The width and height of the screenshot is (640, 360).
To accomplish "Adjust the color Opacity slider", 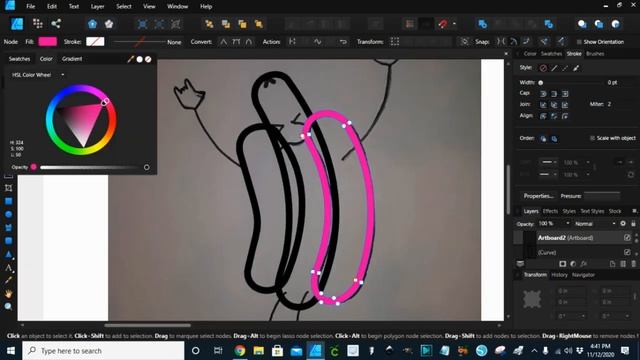I will click(x=90, y=167).
